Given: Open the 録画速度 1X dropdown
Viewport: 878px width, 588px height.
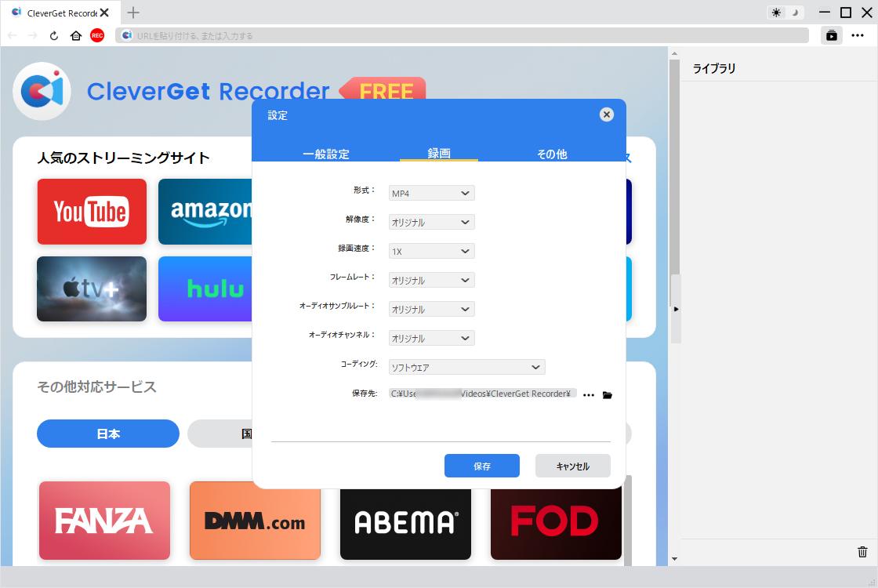Looking at the screenshot, I should [x=432, y=252].
